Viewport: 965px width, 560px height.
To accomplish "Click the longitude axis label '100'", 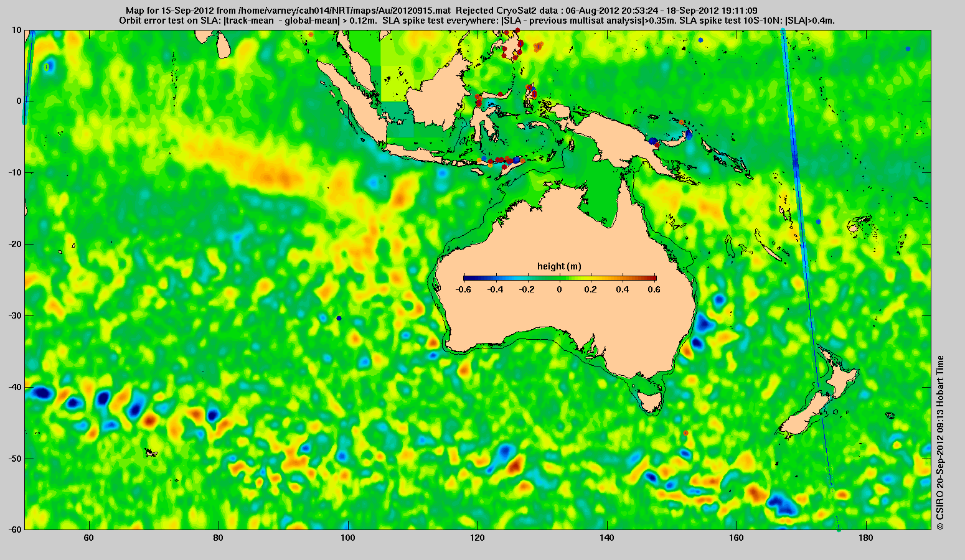I will 347,538.
